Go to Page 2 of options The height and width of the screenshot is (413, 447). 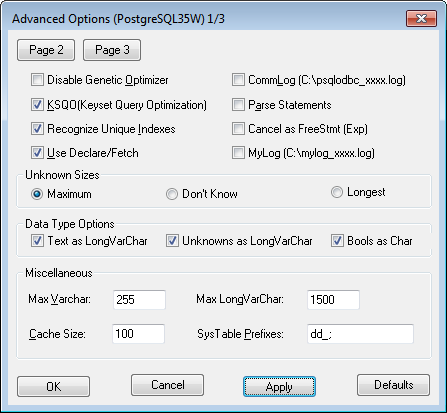tap(46, 50)
